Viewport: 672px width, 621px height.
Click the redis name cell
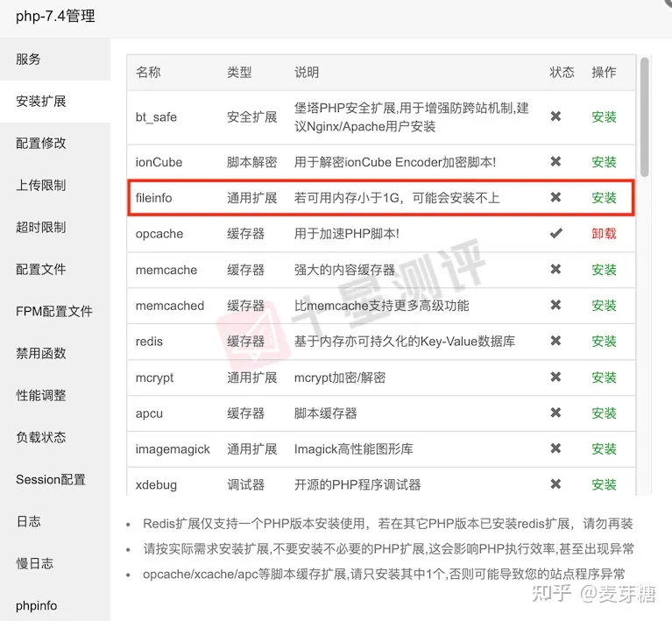[x=149, y=342]
